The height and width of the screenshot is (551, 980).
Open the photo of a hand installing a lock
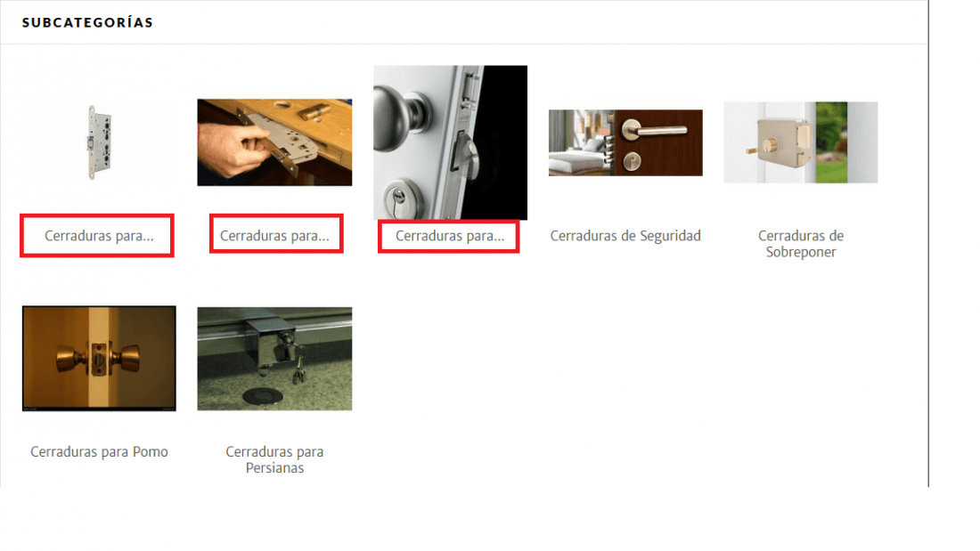[274, 142]
